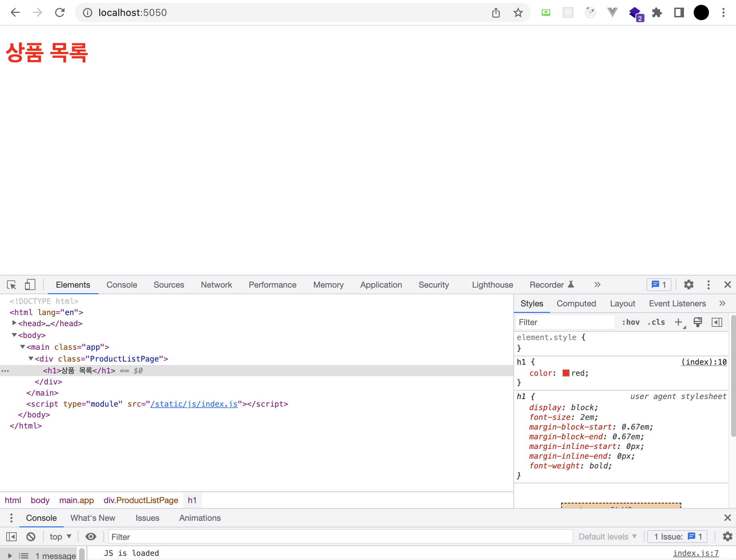Open the Computed styles tab
This screenshot has width=736, height=560.
click(576, 304)
